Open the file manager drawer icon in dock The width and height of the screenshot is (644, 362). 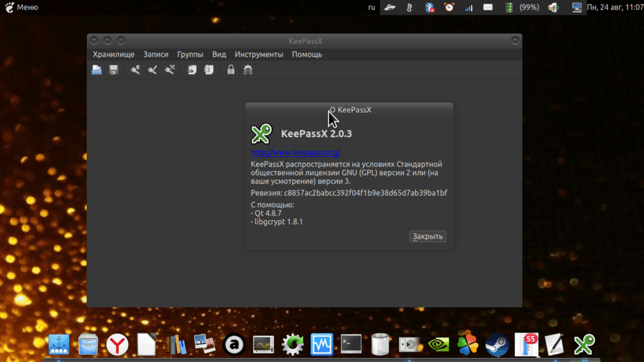[x=88, y=344]
